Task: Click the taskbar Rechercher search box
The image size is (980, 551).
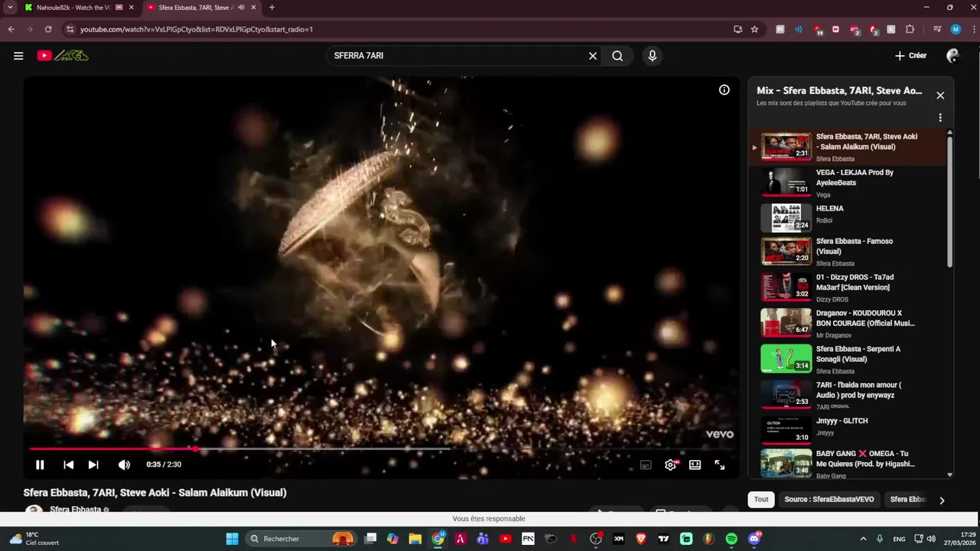Action: 301,539
